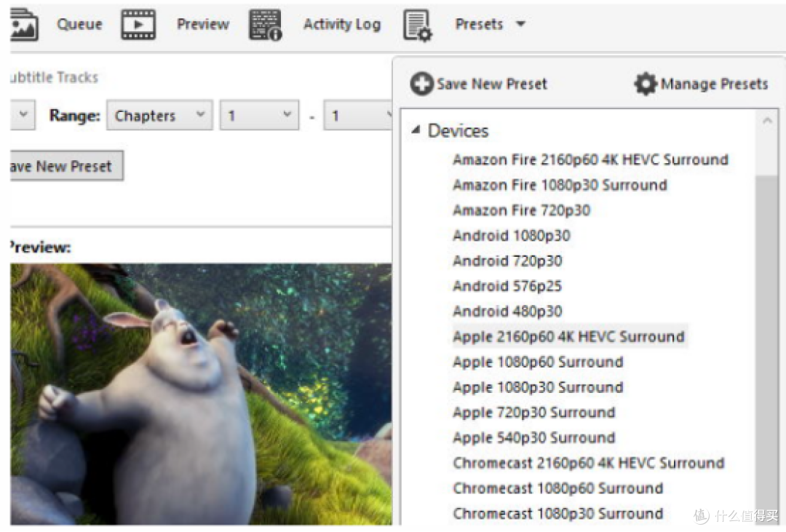Click the Activity Log icon
The image size is (786, 532).
[265, 25]
